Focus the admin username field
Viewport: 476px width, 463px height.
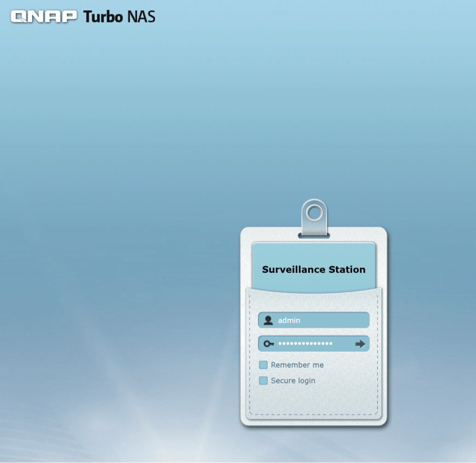point(313,320)
